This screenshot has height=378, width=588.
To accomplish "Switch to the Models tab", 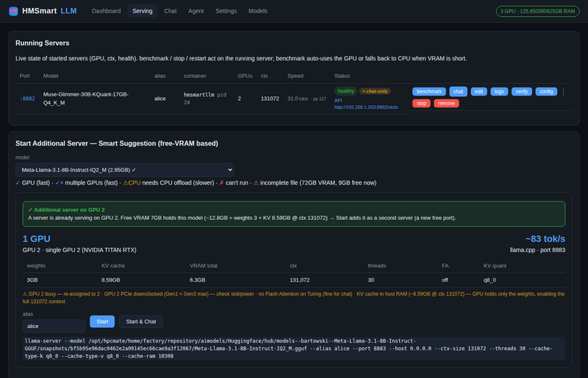I will pos(258,11).
